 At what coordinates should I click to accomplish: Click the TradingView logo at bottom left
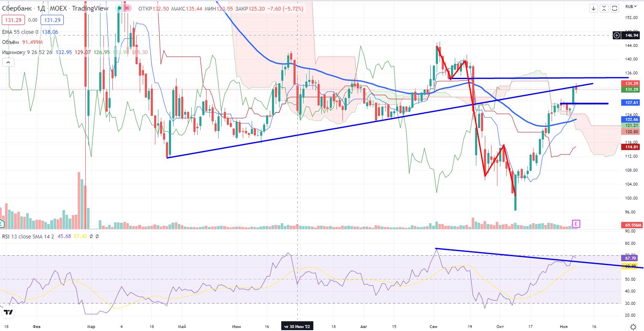(8, 313)
